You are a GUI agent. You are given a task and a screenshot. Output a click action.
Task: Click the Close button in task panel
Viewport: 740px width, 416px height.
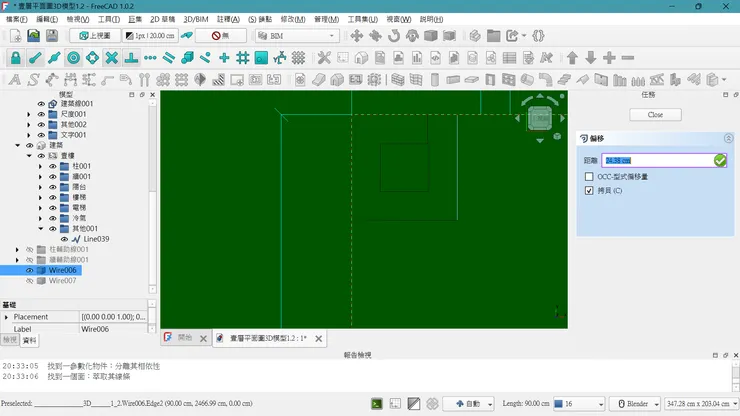tap(655, 115)
